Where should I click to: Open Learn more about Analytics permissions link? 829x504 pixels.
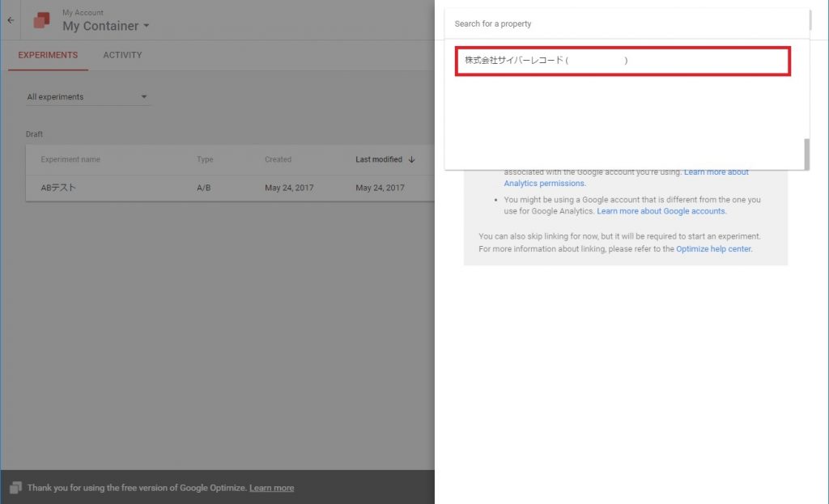click(626, 177)
